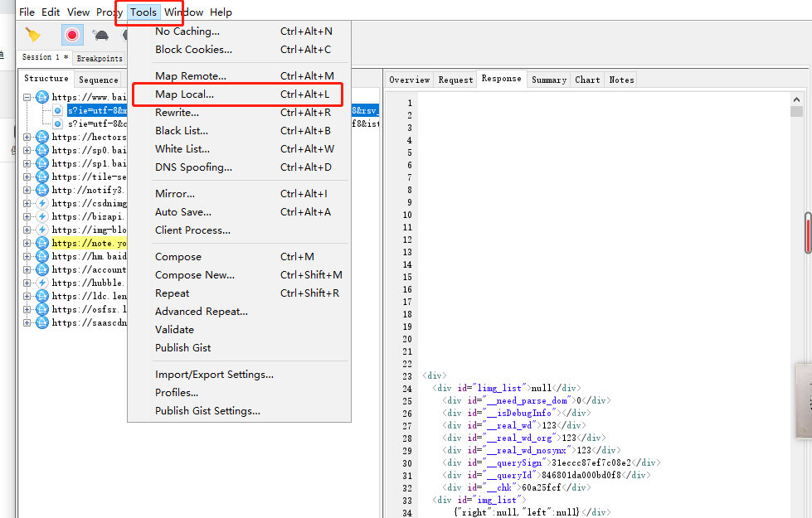Choose Mirror... menu entry
This screenshot has height=518, width=812.
tap(239, 194)
